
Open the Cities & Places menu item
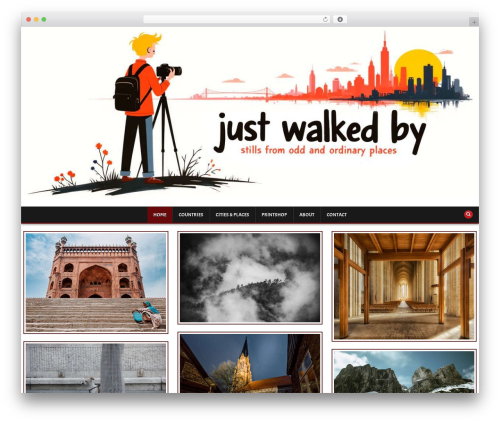pos(232,215)
